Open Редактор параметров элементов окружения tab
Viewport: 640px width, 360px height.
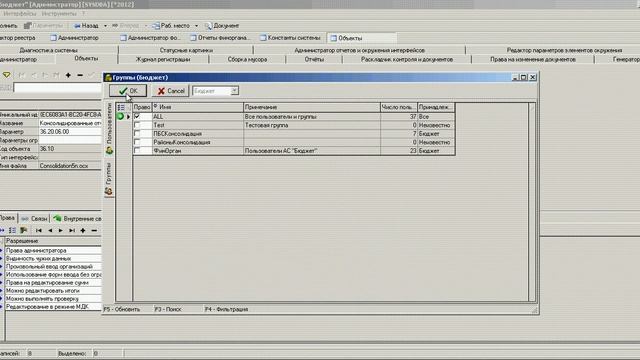(564, 50)
